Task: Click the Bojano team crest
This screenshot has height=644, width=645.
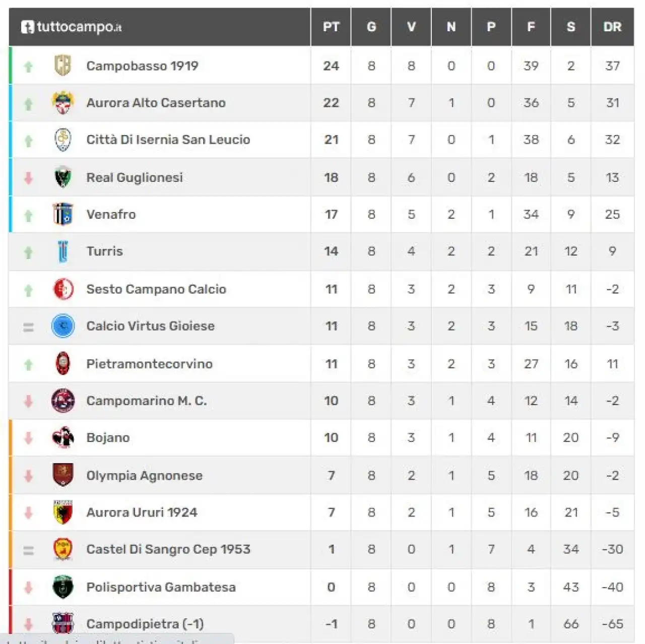Action: pos(63,437)
